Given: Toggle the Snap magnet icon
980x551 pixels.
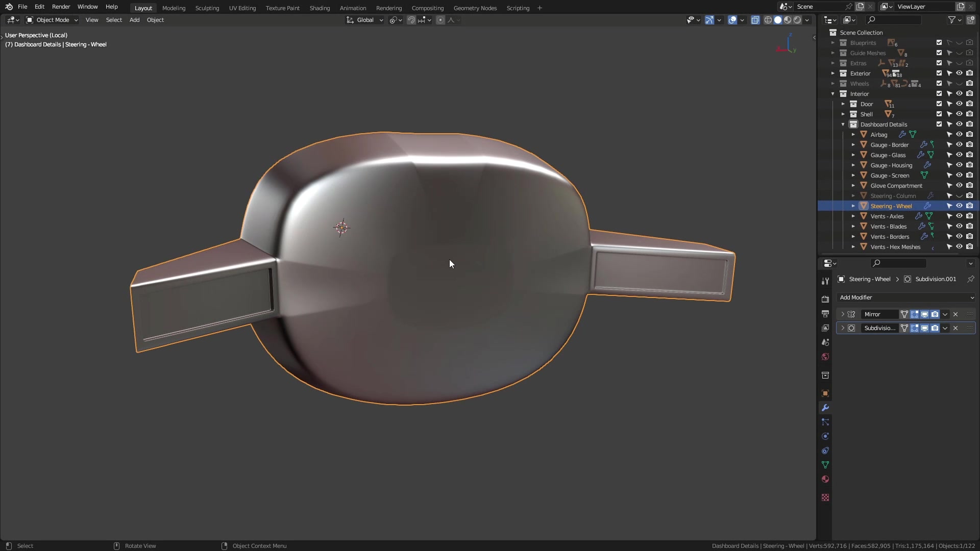Looking at the screenshot, I should tap(411, 20).
